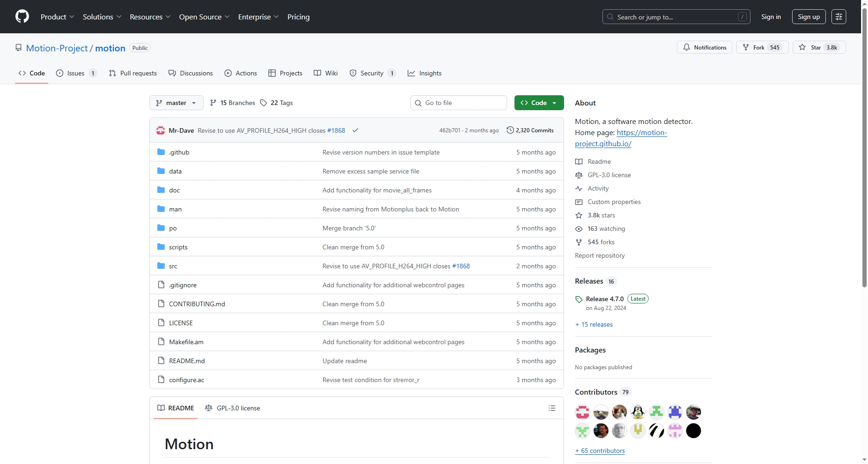Open the README.md file

tap(187, 361)
